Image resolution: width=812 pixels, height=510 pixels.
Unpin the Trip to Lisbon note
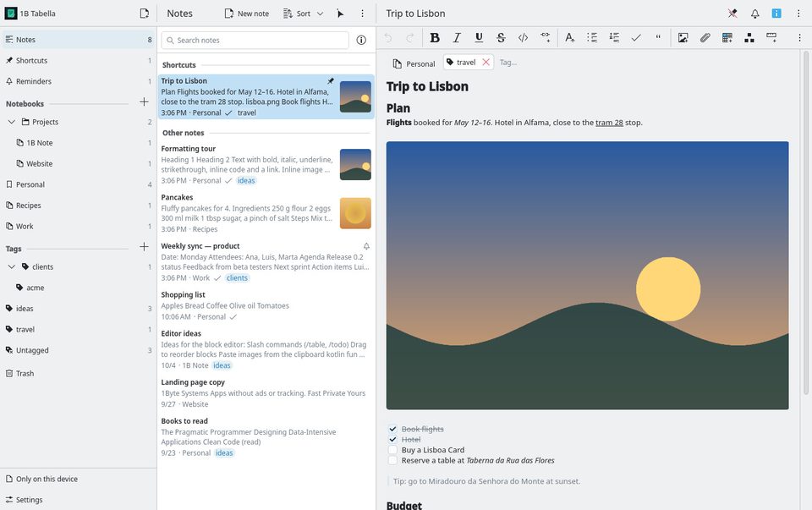click(x=732, y=14)
